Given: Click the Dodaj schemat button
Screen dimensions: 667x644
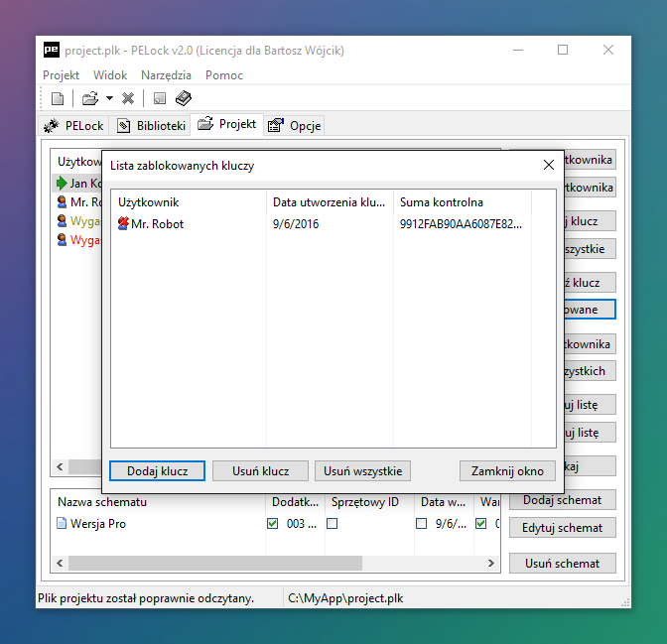Looking at the screenshot, I should coord(562,500).
